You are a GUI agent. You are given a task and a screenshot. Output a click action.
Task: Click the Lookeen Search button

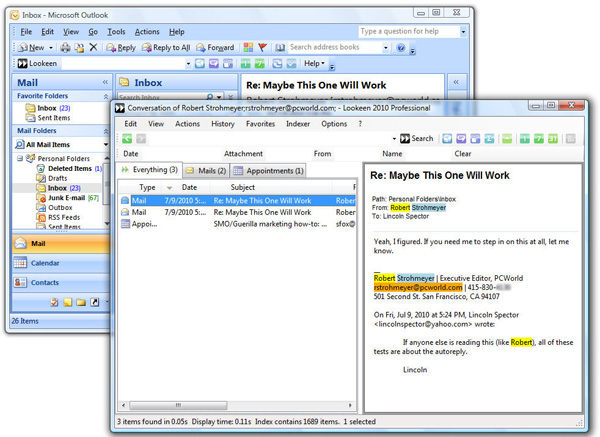click(417, 139)
